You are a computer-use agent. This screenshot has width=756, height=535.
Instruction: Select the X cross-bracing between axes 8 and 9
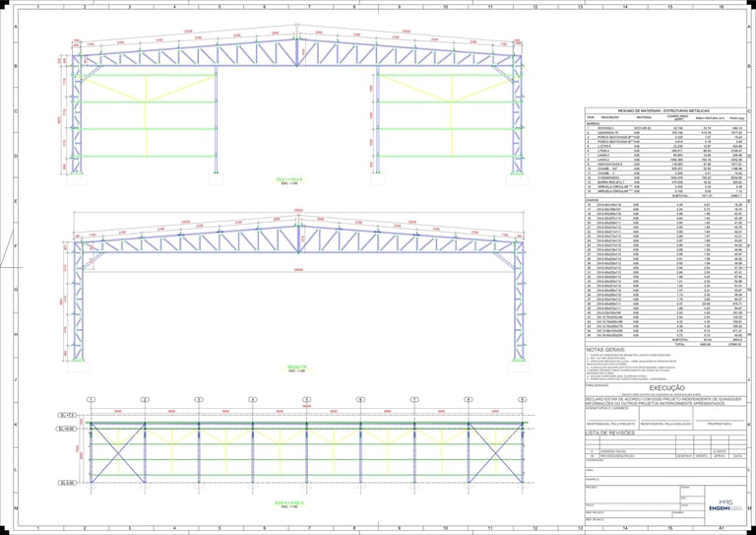coord(495,453)
